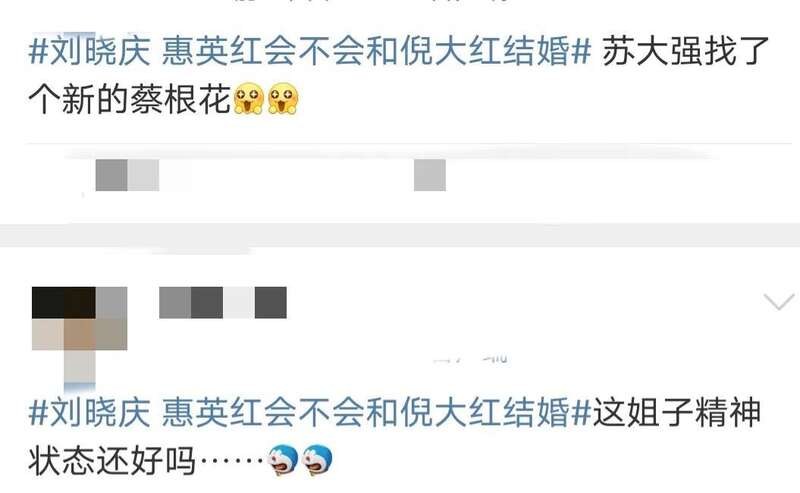This screenshot has width=800, height=493.
Task: Open the hashtag topic in the first post
Action: coord(310,52)
